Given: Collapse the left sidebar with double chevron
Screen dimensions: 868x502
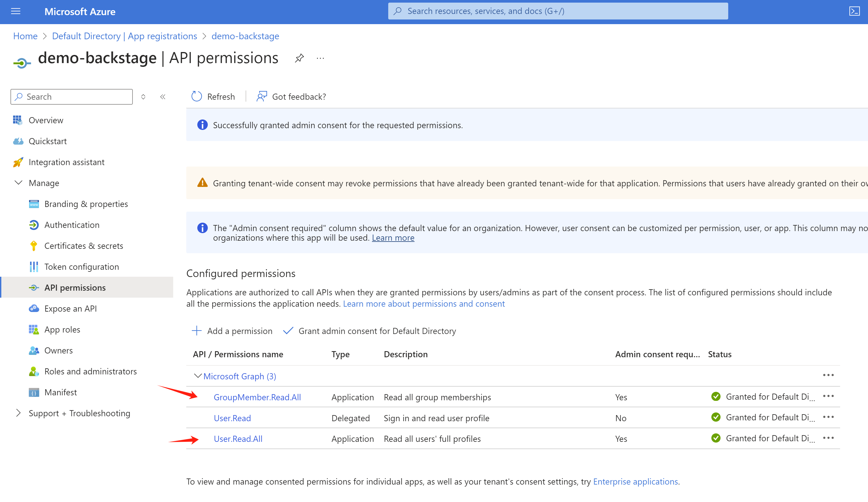Looking at the screenshot, I should pos(163,97).
